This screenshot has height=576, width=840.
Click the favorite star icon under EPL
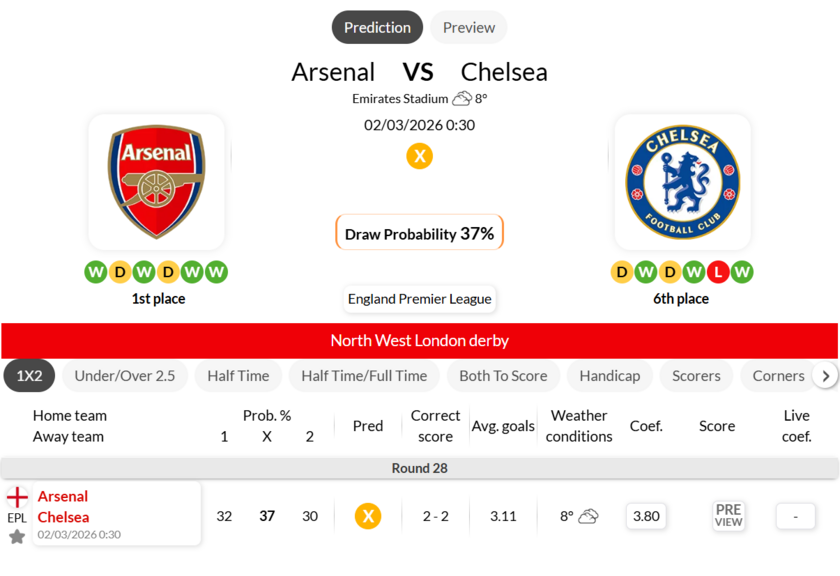point(17,537)
